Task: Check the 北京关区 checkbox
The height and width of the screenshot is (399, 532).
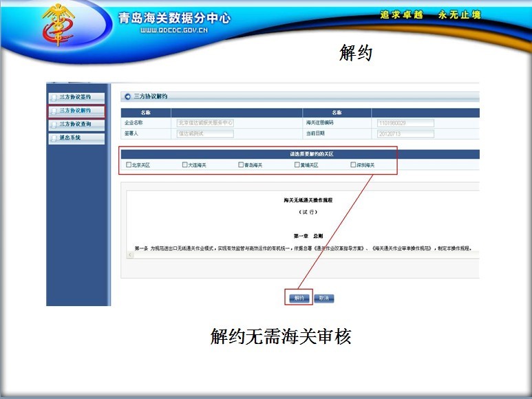Action: pyautogui.click(x=129, y=165)
